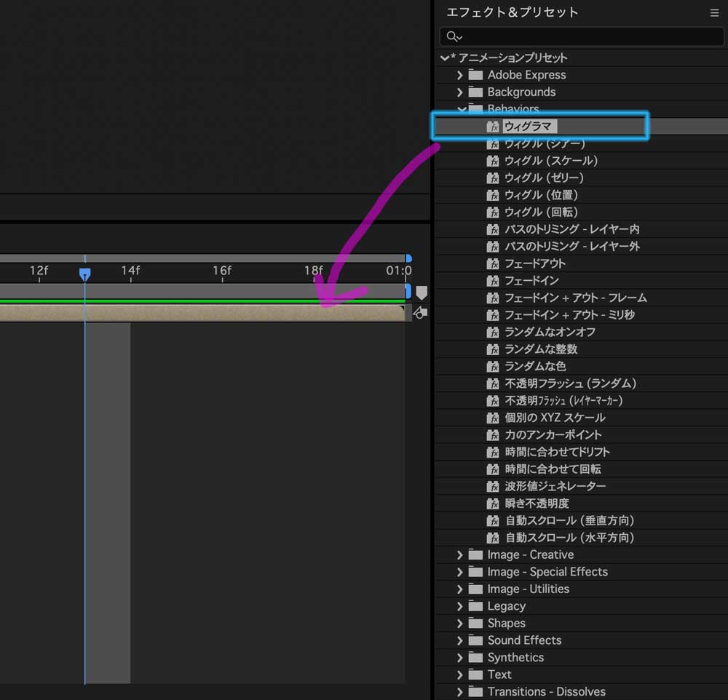
Task: Click inside the preset search field
Action: tap(582, 36)
